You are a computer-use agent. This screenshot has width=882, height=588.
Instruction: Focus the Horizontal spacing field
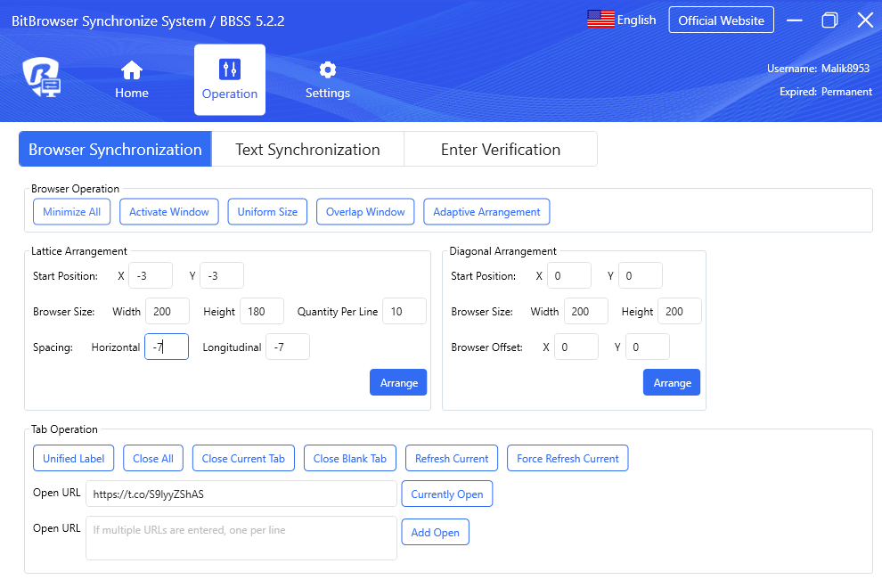[x=167, y=347]
